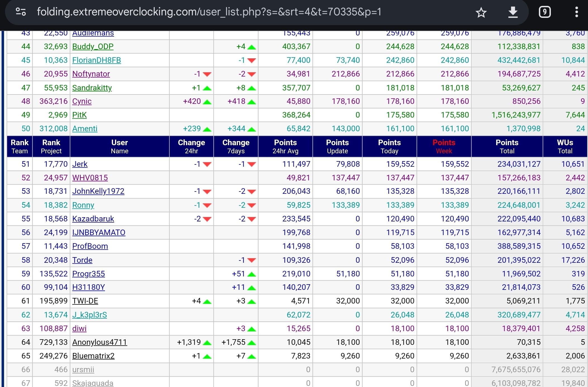Viewport: 588px width, 387px height.
Task: Click the address bar URL text
Action: click(x=209, y=12)
